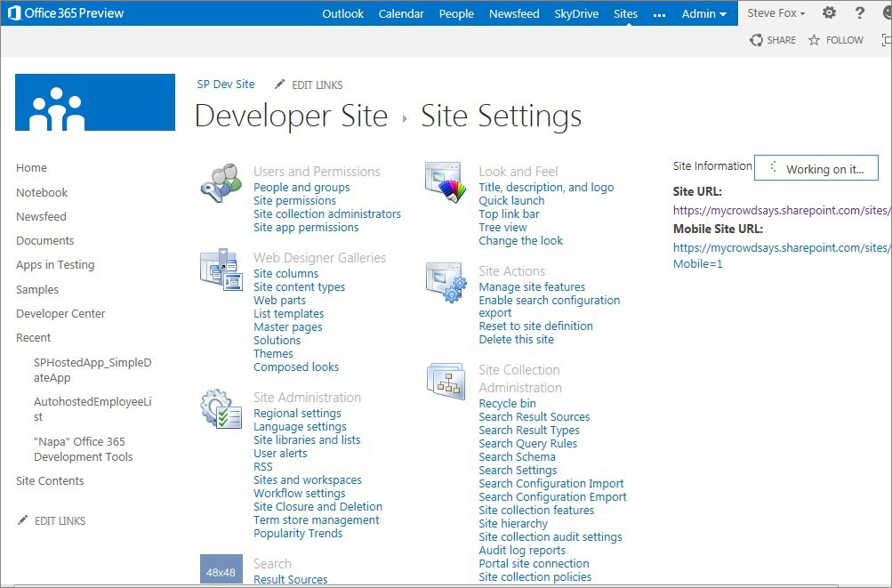Viewport: 892px width, 588px height.
Task: Click the Developer Site breadcrumb title
Action: pos(292,117)
